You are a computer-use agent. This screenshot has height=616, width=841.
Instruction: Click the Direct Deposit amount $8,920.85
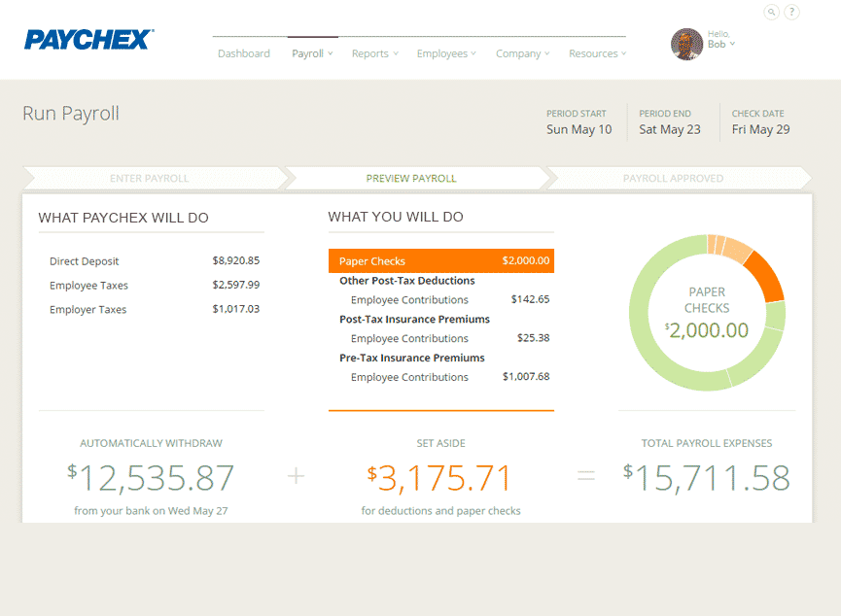(236, 260)
